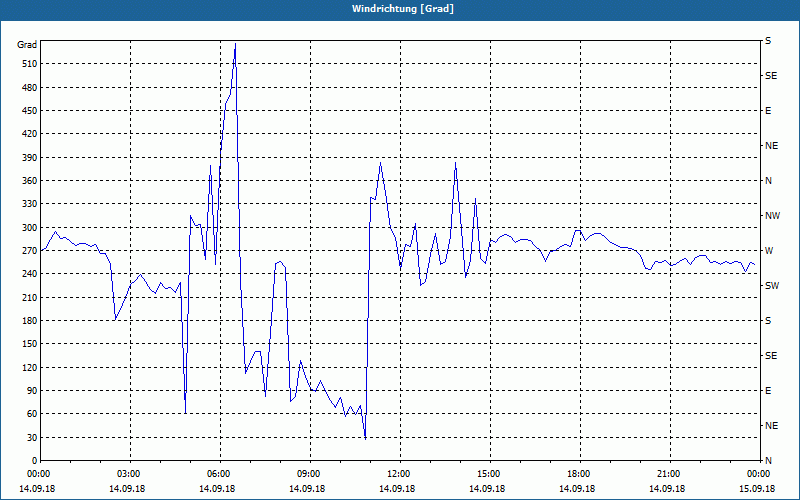Select the W compass label

tap(769, 251)
